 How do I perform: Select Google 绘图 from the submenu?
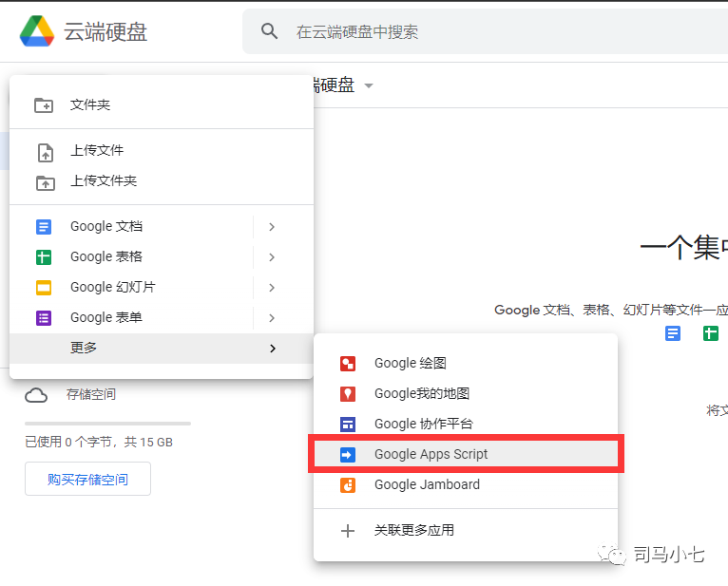[466, 363]
